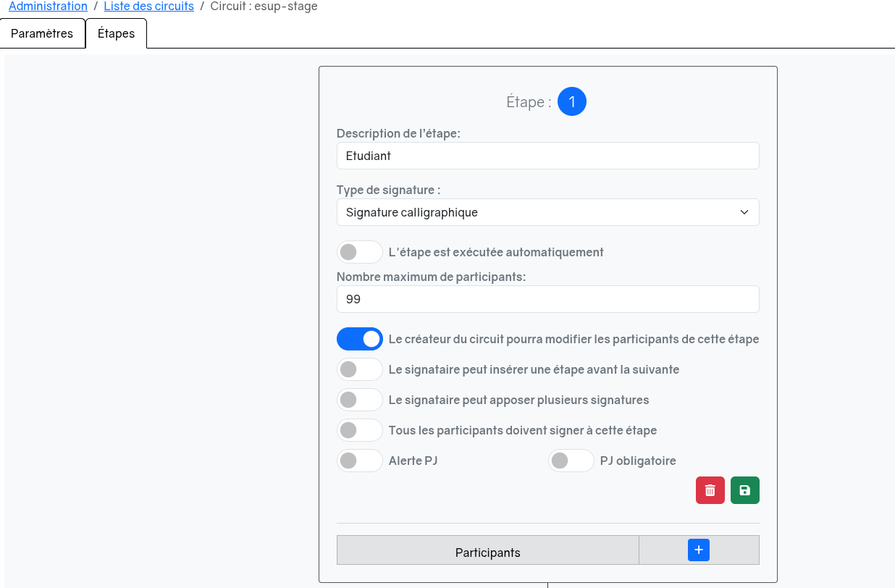Image resolution: width=895 pixels, height=588 pixels.
Task: Go to Liste des circuits link
Action: pyautogui.click(x=148, y=7)
